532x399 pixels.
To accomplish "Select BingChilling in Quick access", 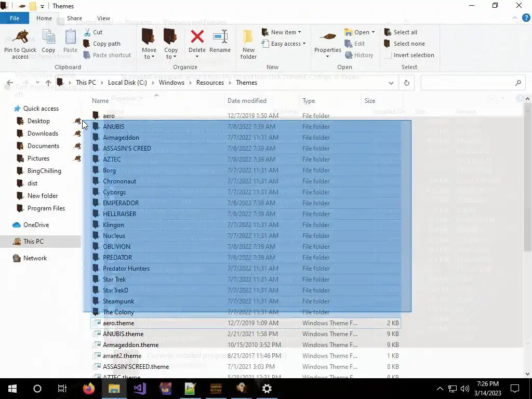I will pos(44,170).
